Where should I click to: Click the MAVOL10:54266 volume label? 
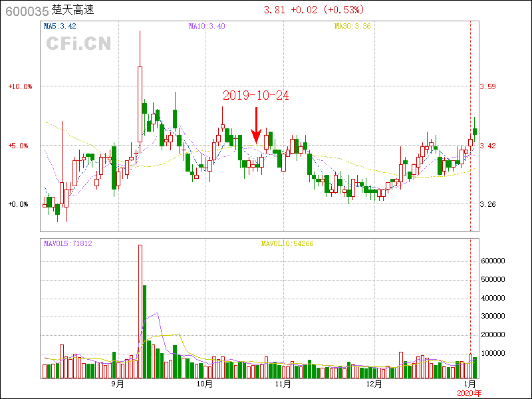click(287, 244)
